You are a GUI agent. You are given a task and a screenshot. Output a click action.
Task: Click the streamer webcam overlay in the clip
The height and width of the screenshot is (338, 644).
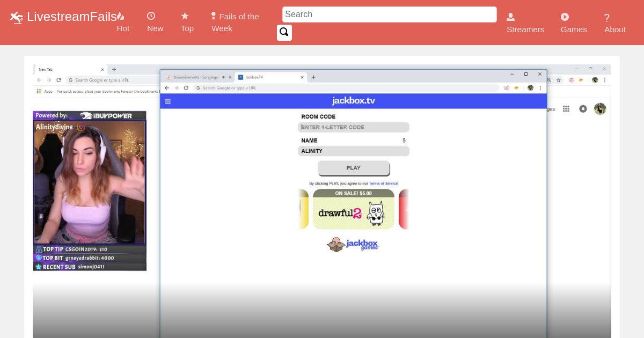(x=89, y=182)
